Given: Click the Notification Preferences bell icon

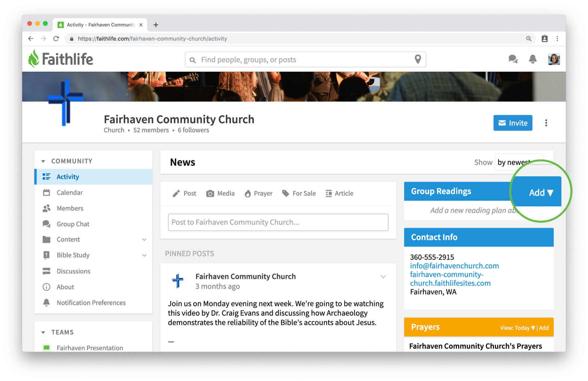Looking at the screenshot, I should (47, 303).
